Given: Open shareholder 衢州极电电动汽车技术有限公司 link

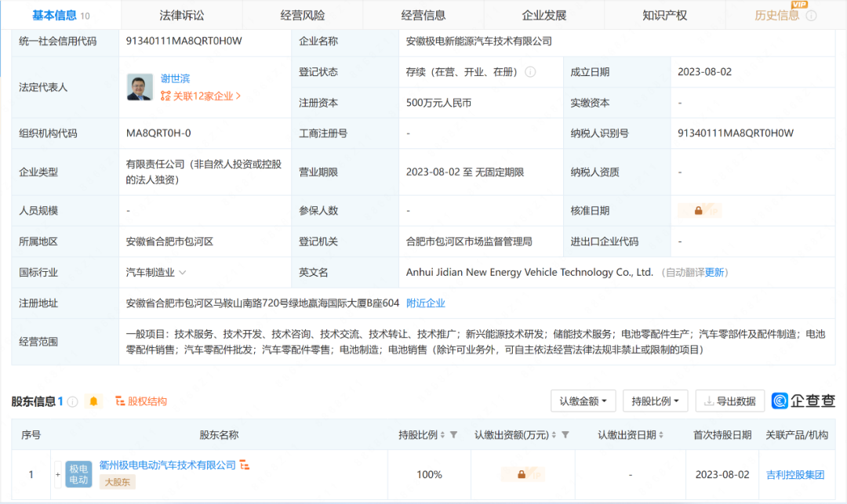Looking at the screenshot, I should pos(168,465).
